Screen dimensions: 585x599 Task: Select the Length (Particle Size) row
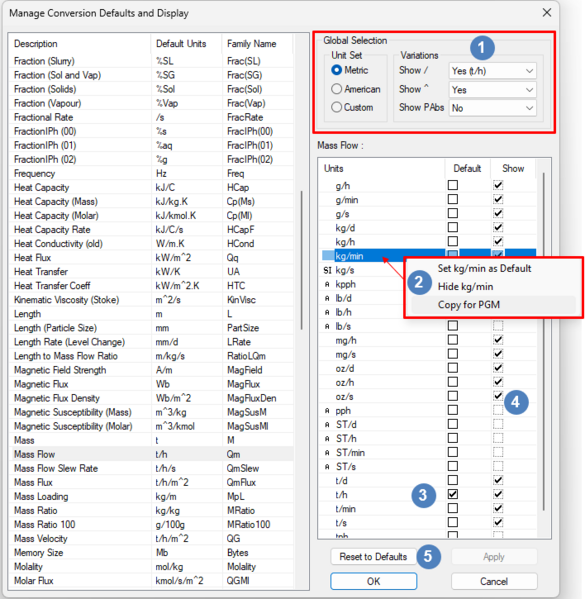[x=152, y=328]
